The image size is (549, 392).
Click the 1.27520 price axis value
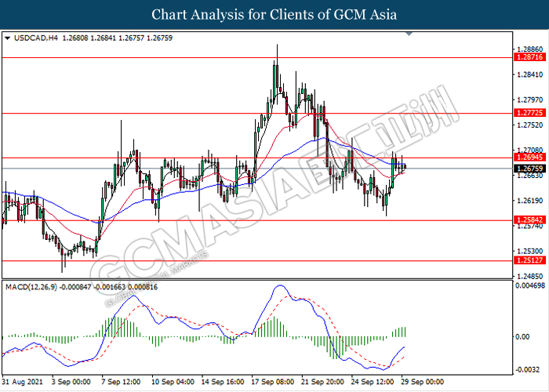pos(529,125)
